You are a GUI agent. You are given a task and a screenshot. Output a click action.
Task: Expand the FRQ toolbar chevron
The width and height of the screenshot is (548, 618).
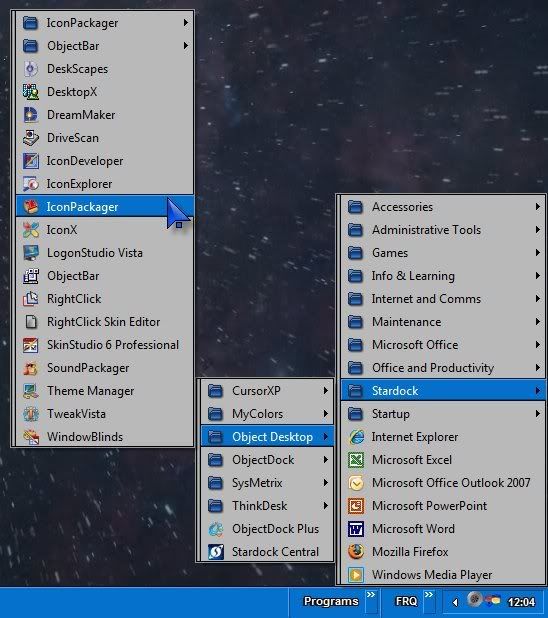tap(429, 595)
